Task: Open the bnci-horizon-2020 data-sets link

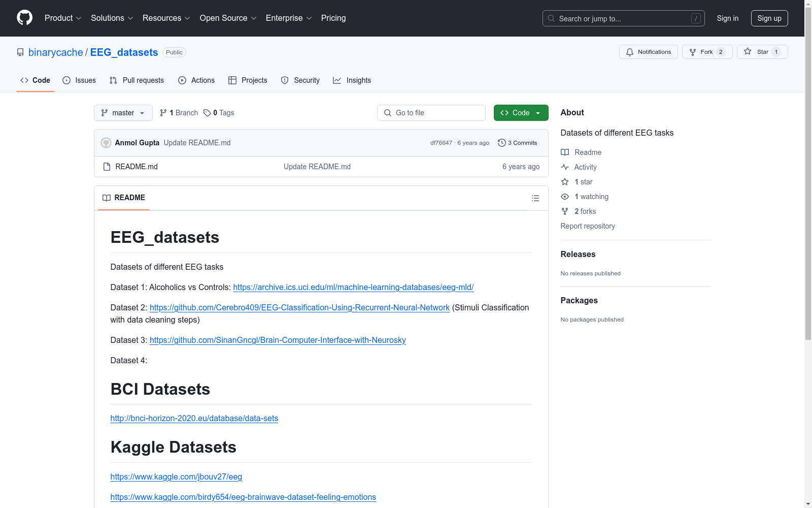Action: point(194,418)
